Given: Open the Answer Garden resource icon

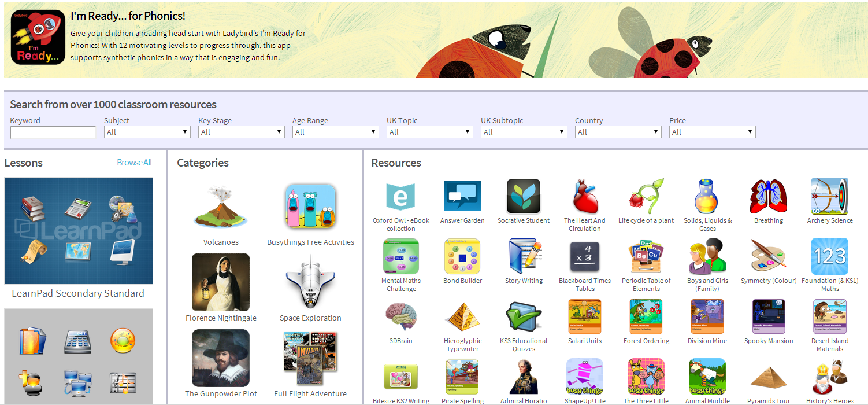Looking at the screenshot, I should (x=462, y=196).
